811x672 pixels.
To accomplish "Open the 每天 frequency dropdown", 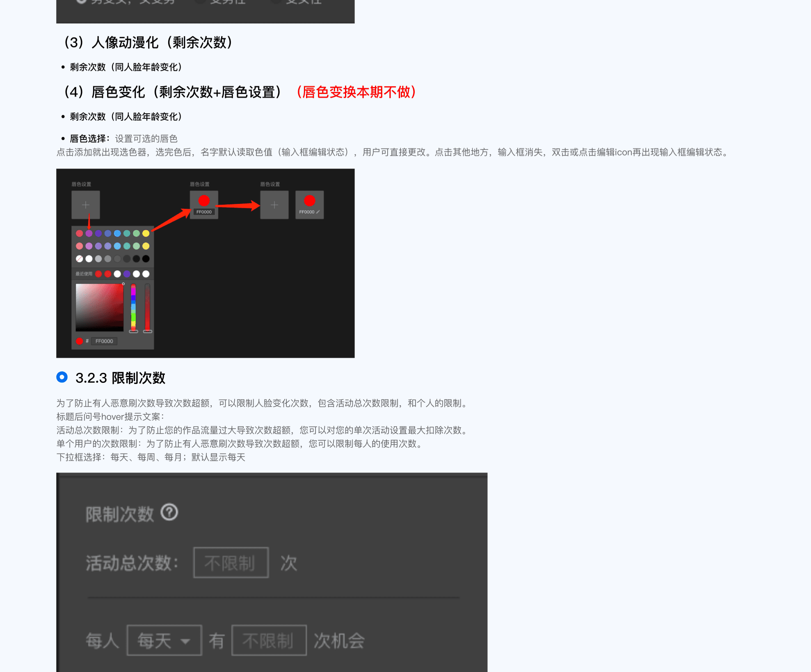I will (x=164, y=640).
